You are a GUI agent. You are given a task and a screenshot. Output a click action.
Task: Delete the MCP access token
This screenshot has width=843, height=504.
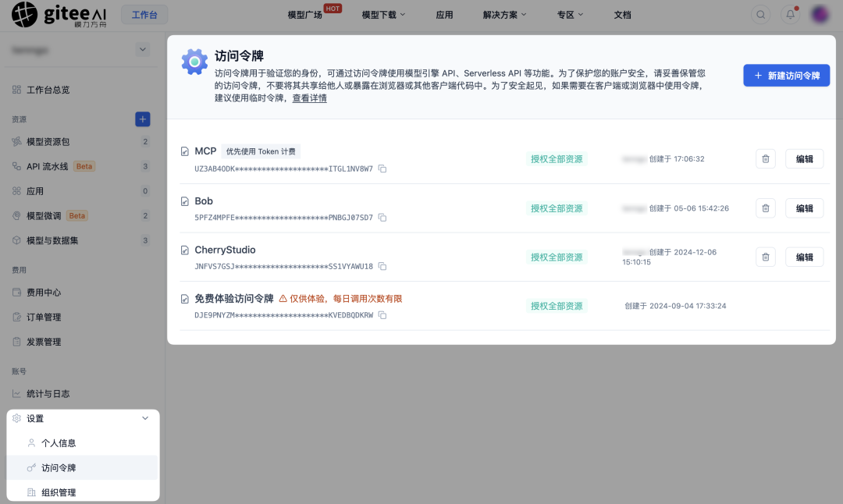pyautogui.click(x=766, y=159)
